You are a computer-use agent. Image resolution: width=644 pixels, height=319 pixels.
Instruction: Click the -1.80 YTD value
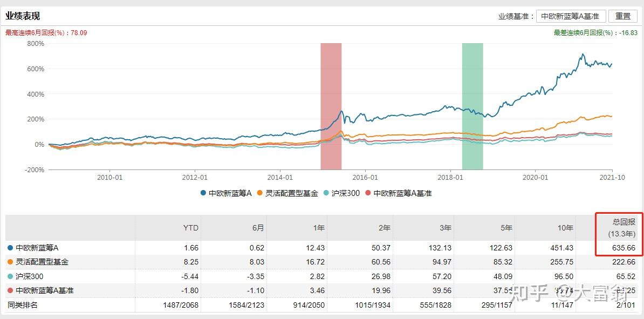click(190, 290)
